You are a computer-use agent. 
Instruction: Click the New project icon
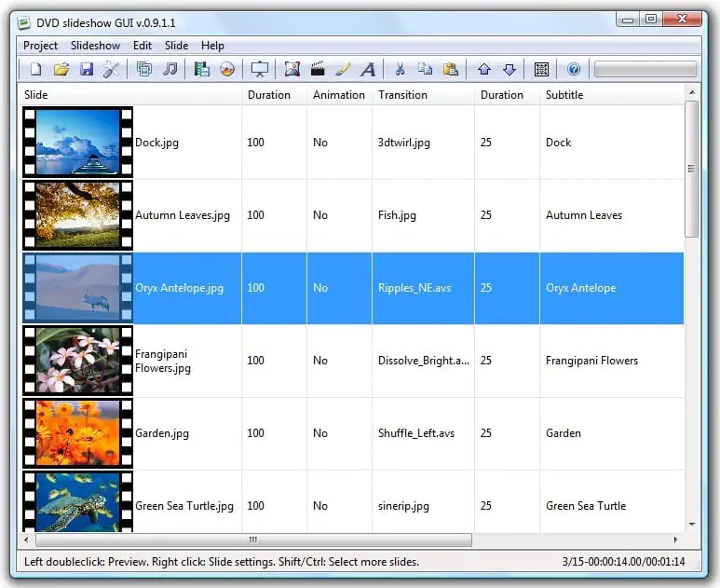tap(36, 69)
